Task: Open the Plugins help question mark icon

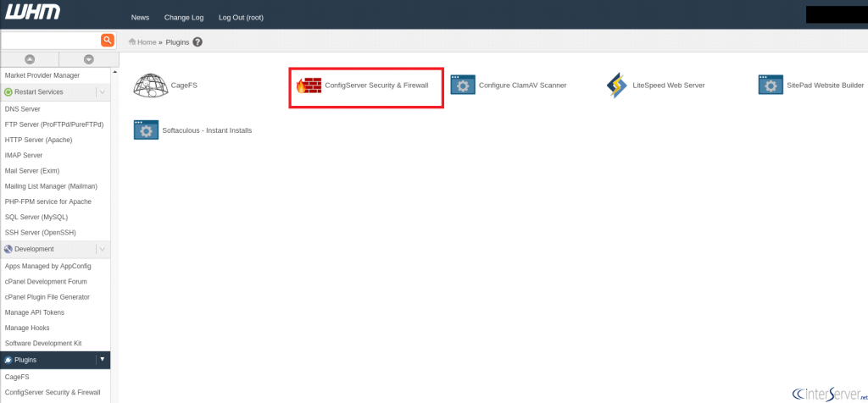Action: pos(198,42)
